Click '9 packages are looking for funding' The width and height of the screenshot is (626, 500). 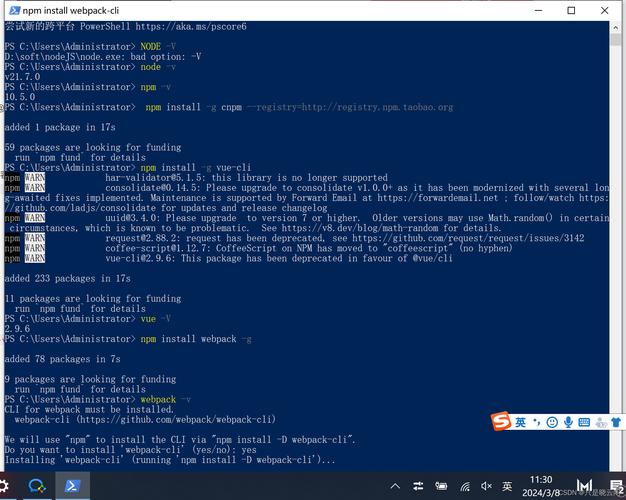90,379
